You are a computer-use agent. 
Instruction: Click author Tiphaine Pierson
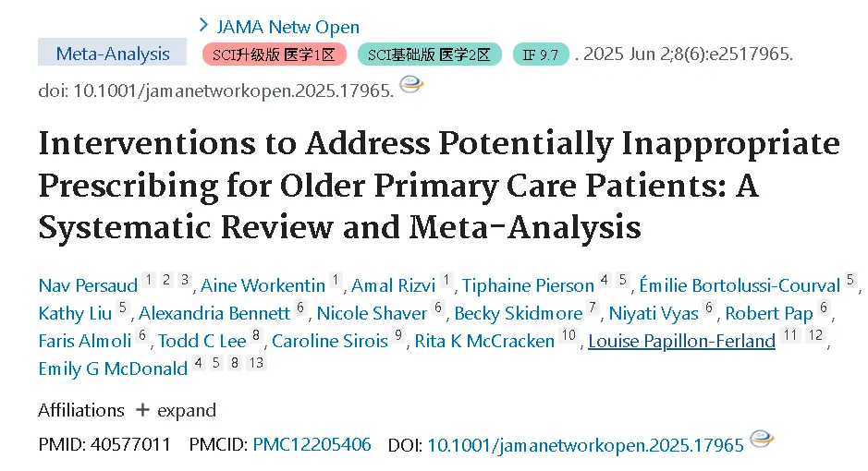[x=528, y=285]
